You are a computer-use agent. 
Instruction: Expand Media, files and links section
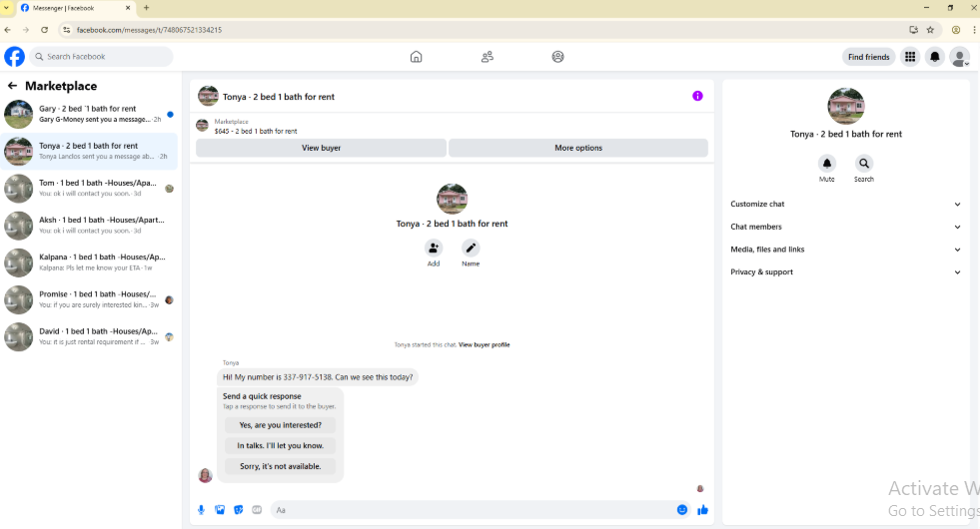coord(845,250)
